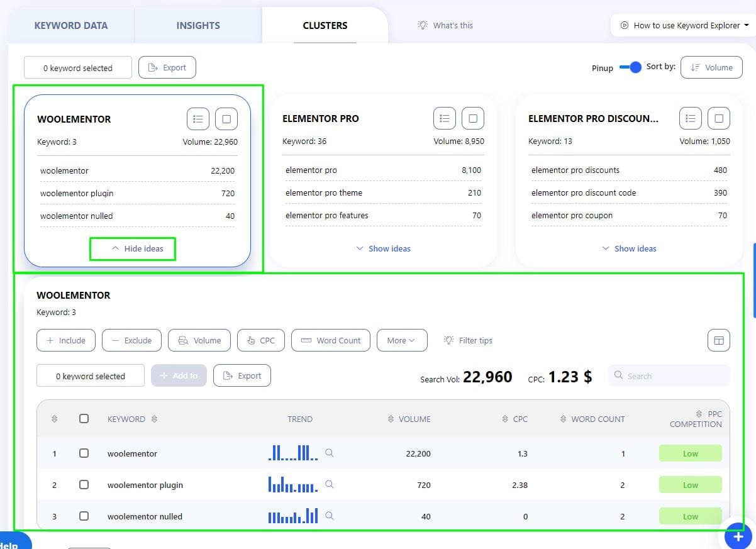Open the INSIGHTS tab

pos(198,26)
